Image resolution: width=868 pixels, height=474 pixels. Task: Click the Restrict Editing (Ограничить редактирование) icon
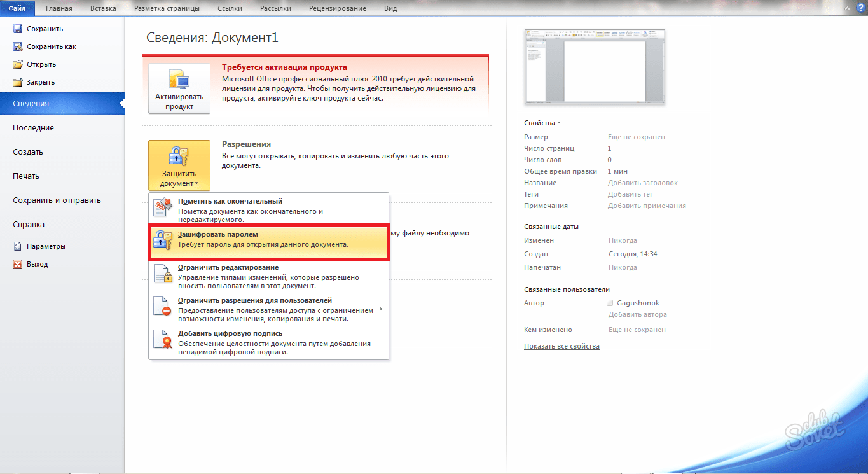pos(163,274)
